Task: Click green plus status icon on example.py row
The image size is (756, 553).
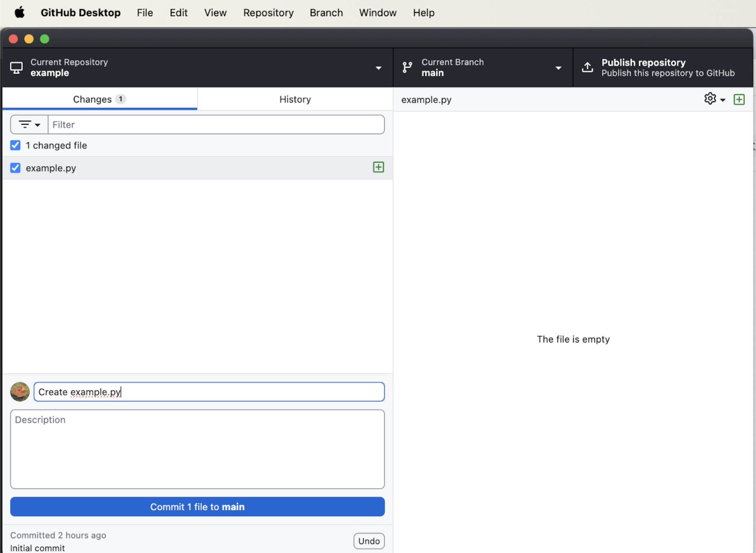Action: [378, 167]
